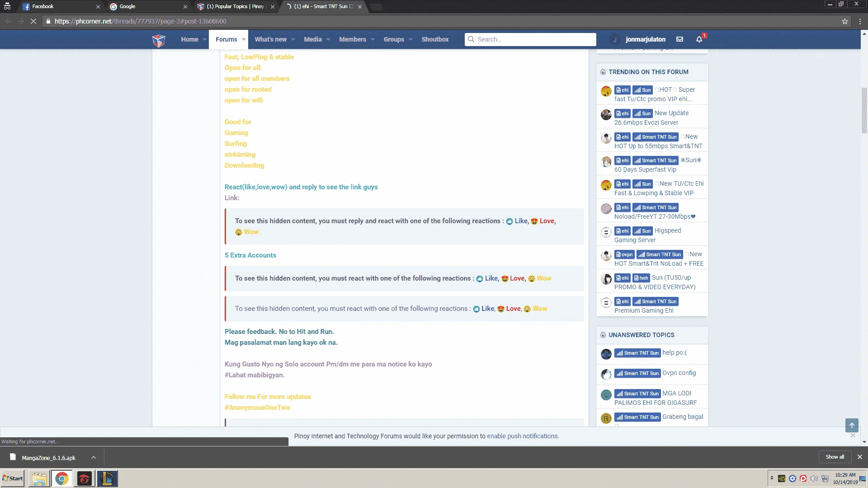Open file explorer in taskbar
Viewport: 868px width, 488px height.
pyautogui.click(x=39, y=479)
